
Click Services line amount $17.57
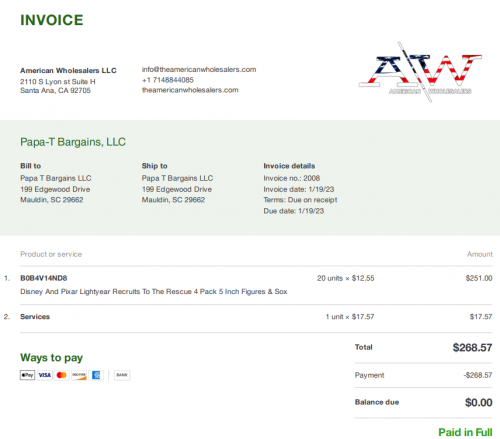click(481, 317)
